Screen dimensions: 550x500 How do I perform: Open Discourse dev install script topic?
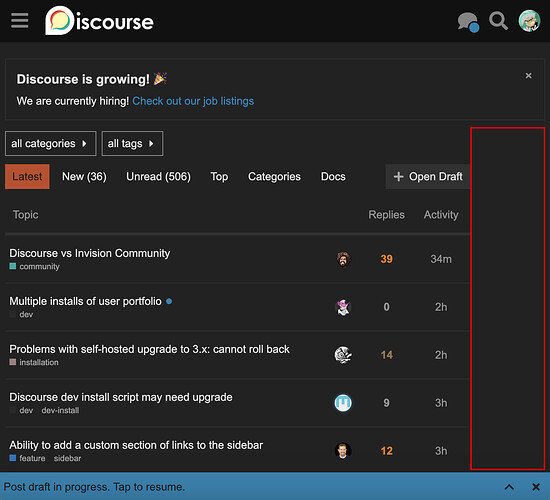tap(121, 397)
